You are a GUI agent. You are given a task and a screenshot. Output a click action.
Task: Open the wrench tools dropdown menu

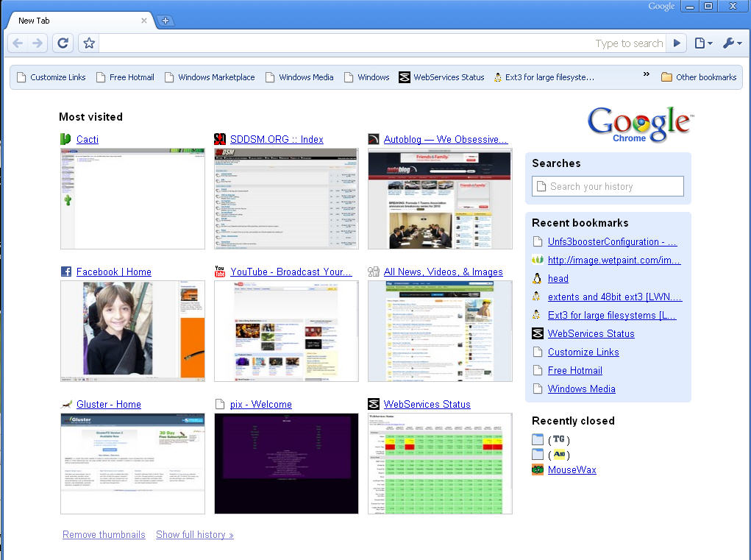coord(732,43)
